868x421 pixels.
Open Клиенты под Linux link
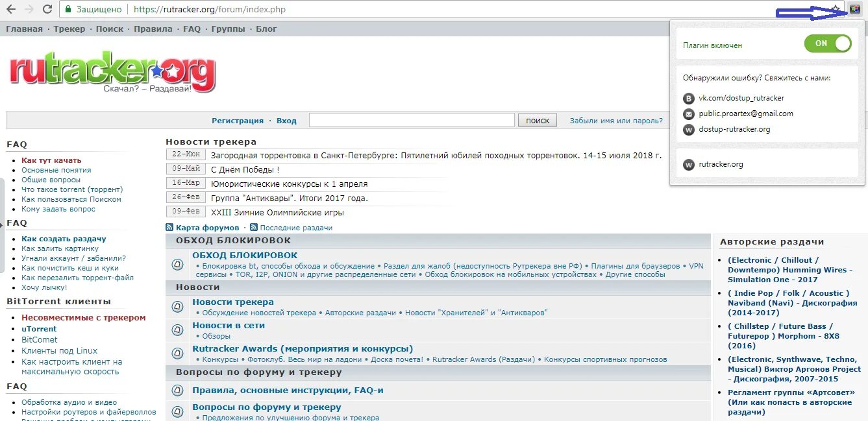(x=60, y=351)
